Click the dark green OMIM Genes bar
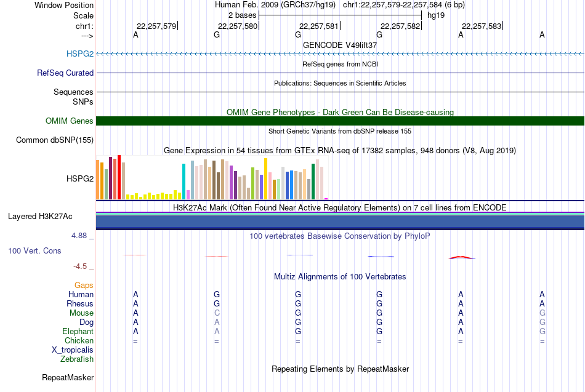Screen dimensions: 585x392 coord(340,121)
